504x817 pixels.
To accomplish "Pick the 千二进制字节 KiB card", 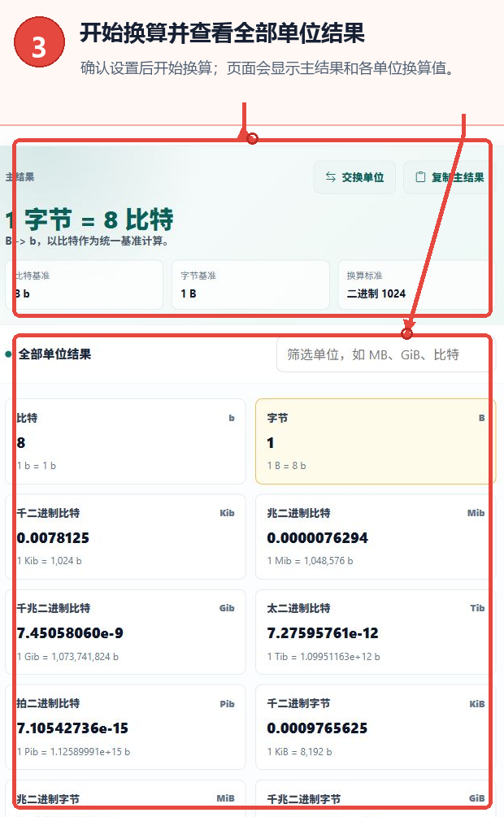I will pyautogui.click(x=376, y=728).
